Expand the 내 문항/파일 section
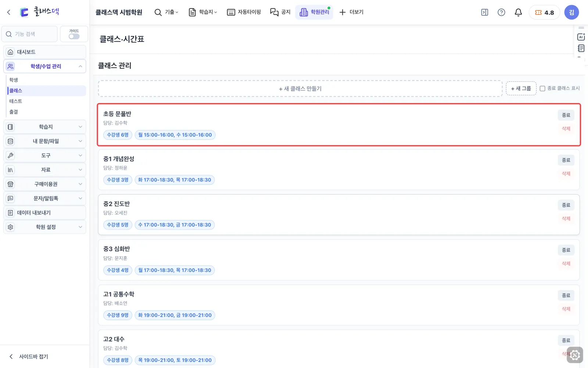Viewport: 588px width, 368px height. (45, 141)
